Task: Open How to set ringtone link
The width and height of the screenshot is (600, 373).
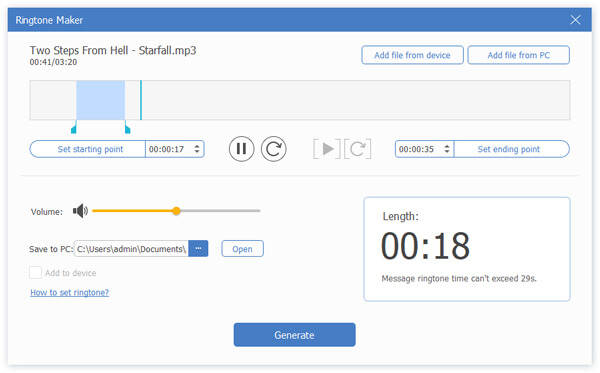Action: (70, 293)
